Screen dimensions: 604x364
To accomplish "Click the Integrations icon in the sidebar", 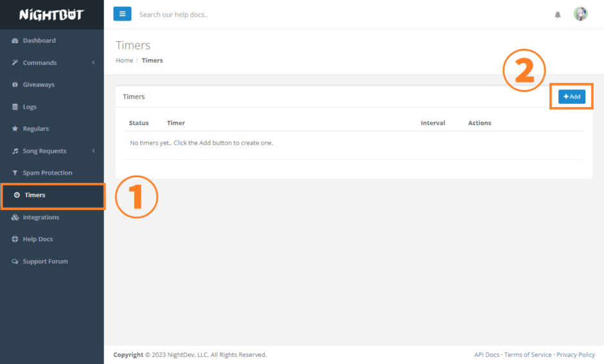I will pos(15,218).
